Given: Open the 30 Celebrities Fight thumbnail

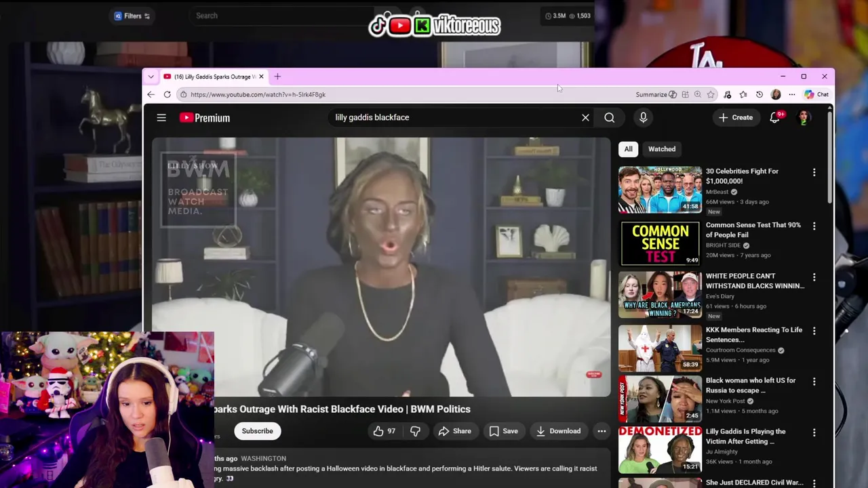Looking at the screenshot, I should (660, 189).
